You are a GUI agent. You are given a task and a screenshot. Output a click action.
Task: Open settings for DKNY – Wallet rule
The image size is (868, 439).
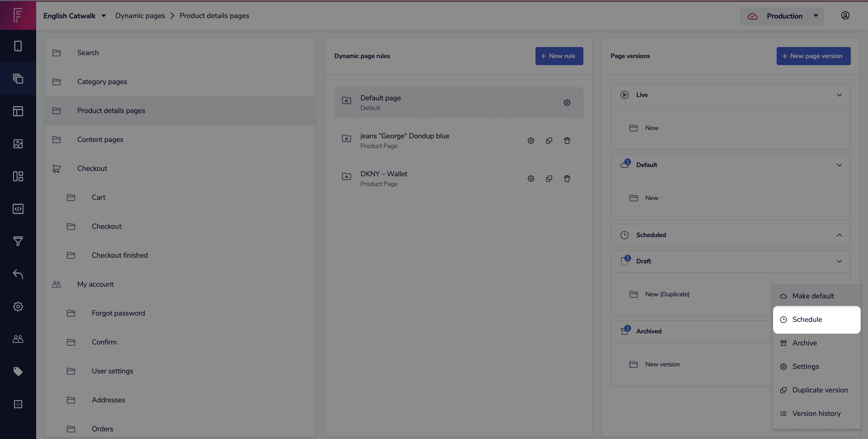click(x=531, y=179)
